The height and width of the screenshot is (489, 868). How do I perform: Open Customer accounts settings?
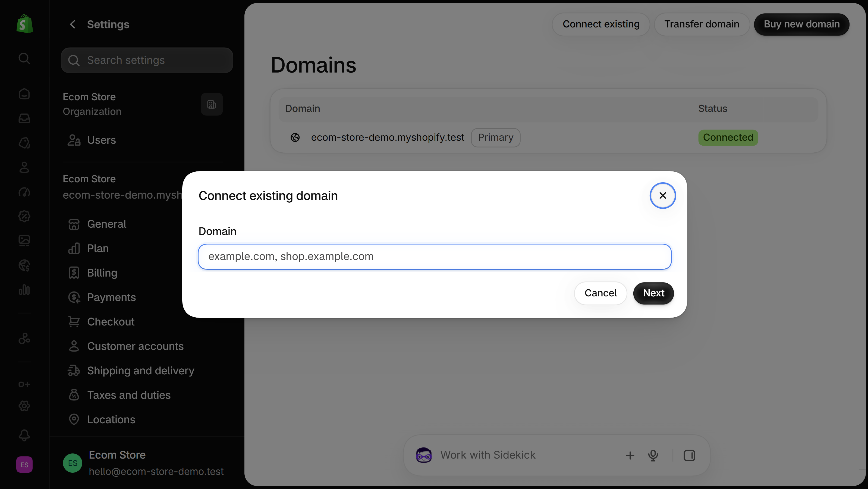coord(143,346)
